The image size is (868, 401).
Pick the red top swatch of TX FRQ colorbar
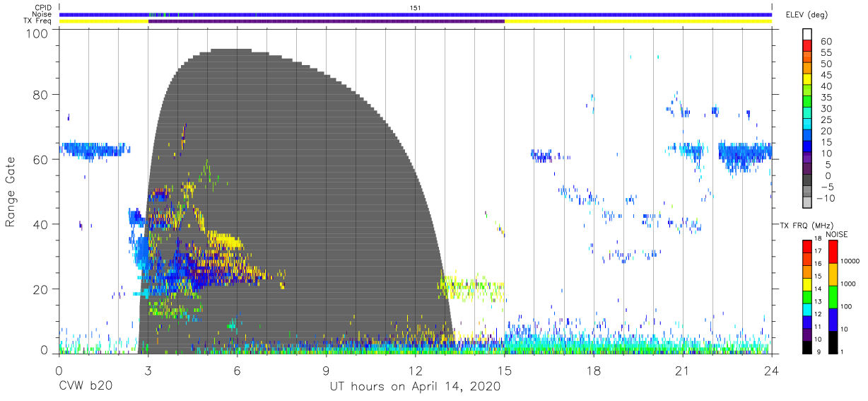coord(807,246)
